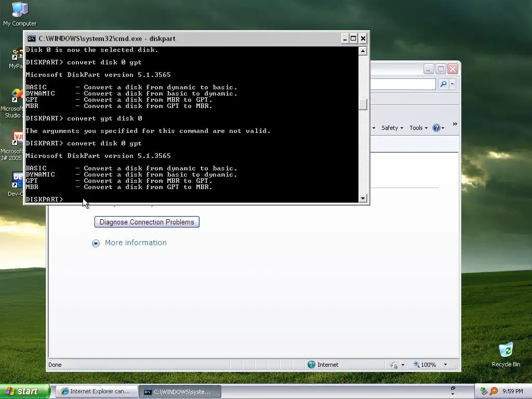Open the dropdown arrow beside the Help icon
The image size is (532, 399).
pyautogui.click(x=443, y=128)
